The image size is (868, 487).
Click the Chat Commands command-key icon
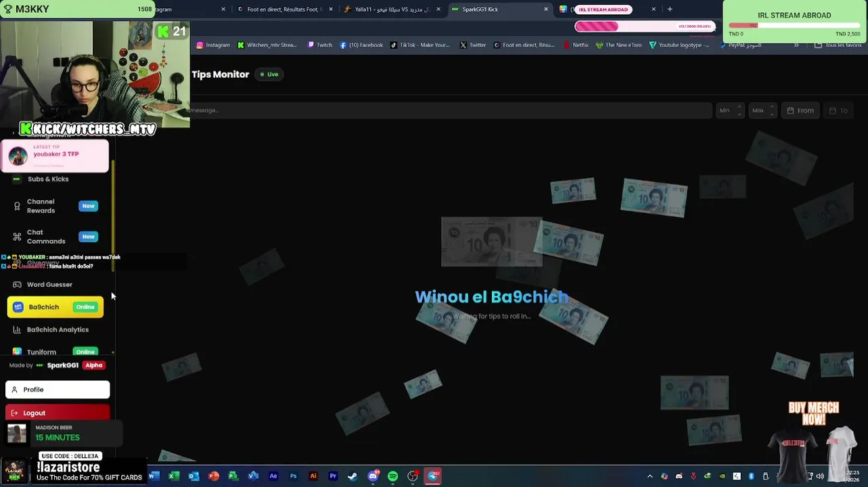[17, 237]
